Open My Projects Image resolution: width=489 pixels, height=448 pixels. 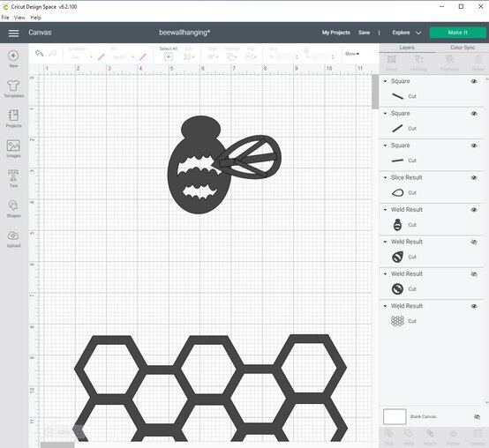coord(336,33)
